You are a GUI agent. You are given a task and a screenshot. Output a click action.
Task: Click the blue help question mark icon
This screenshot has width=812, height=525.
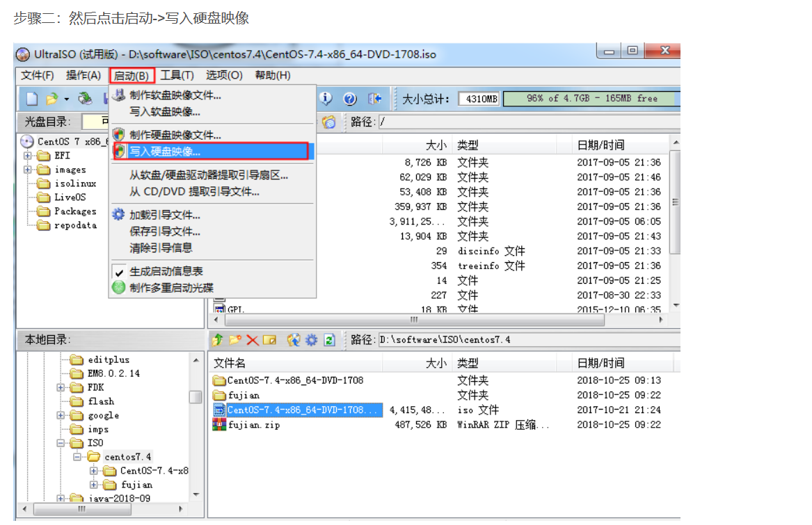coord(350,98)
